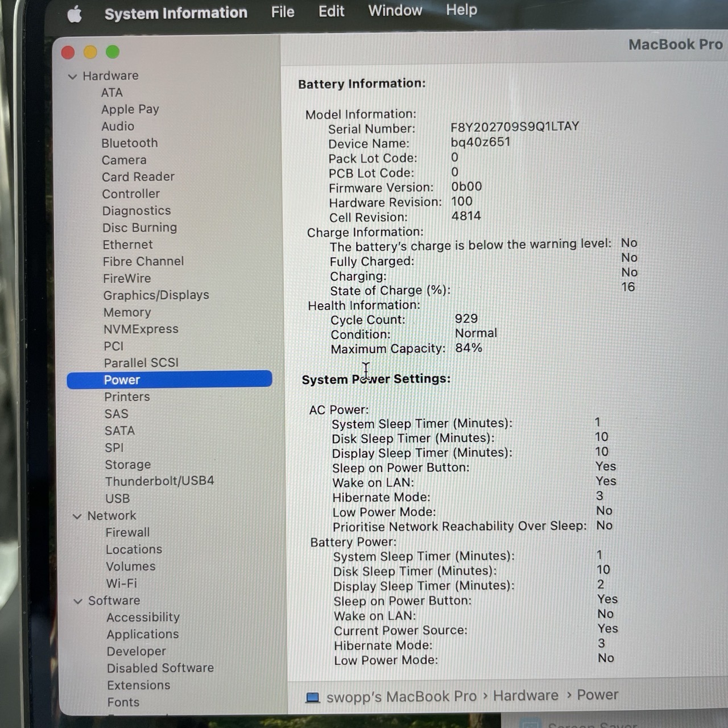Click the Cycle Count value 929
Viewport: 728px width, 728px height.
pyautogui.click(x=466, y=319)
